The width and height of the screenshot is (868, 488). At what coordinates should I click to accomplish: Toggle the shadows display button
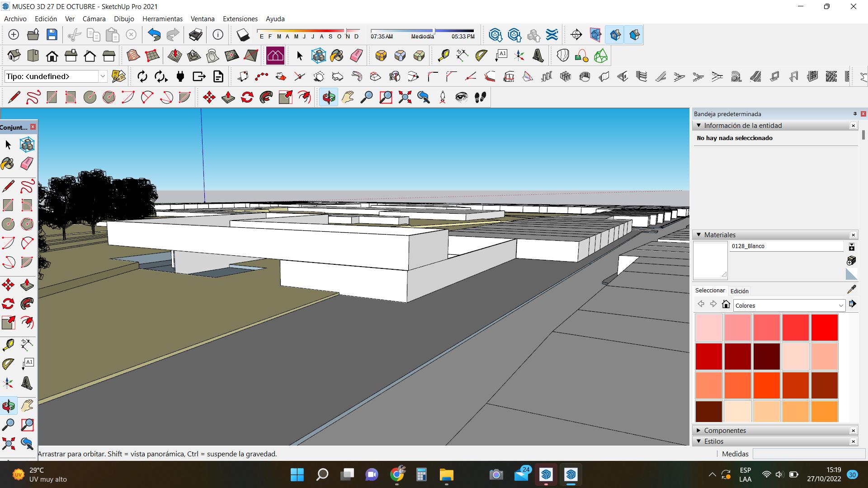tap(243, 35)
